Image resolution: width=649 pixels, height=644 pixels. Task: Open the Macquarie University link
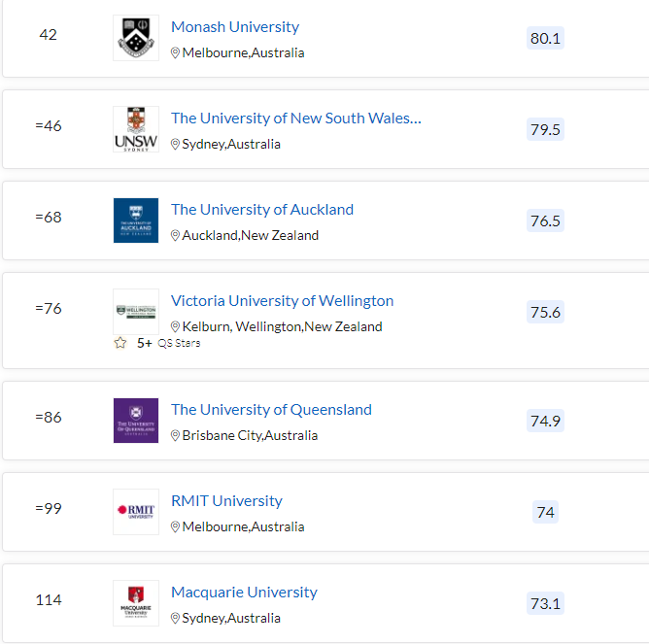244,593
